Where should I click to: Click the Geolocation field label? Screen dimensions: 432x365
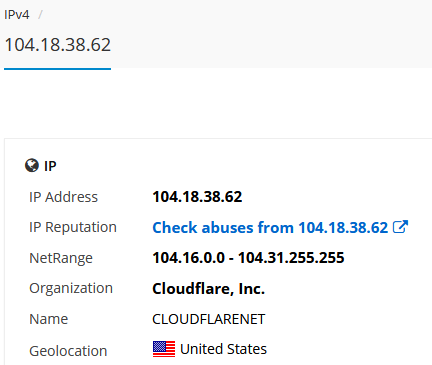(x=68, y=351)
